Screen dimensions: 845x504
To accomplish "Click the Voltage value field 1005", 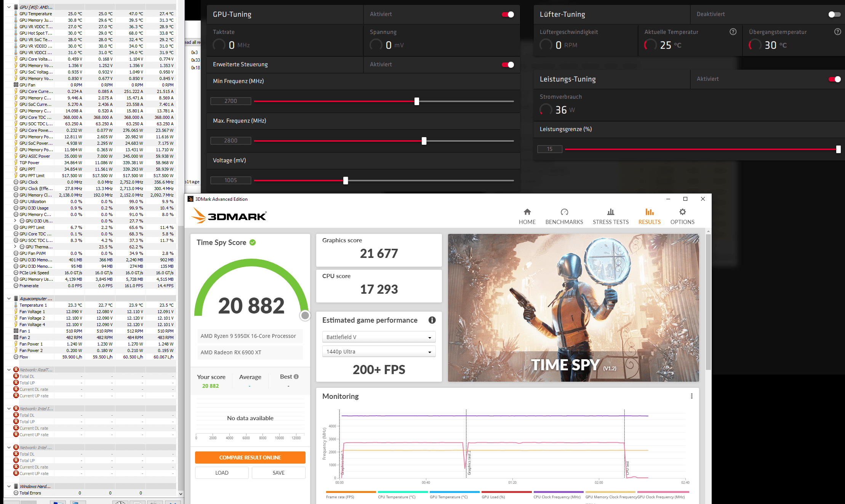I will [x=230, y=180].
